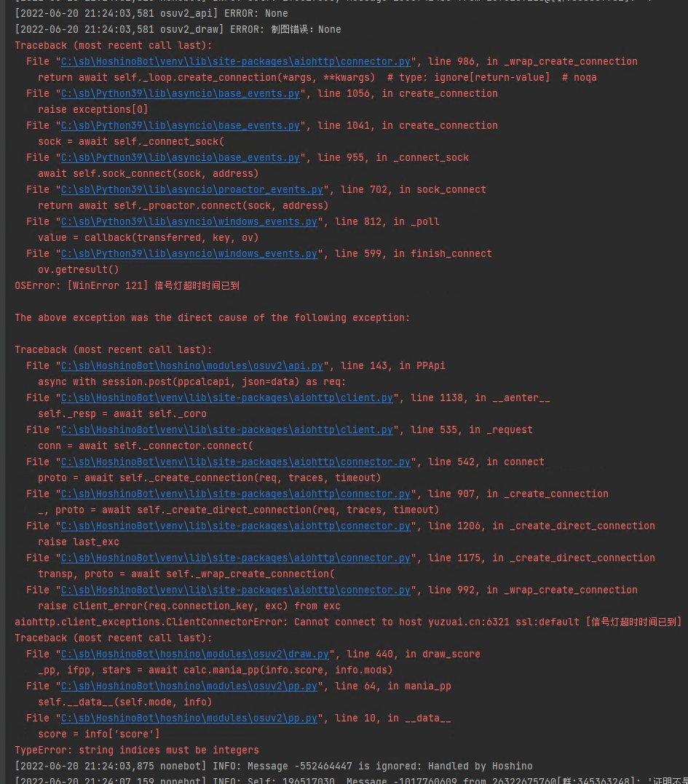The width and height of the screenshot is (688, 784).
Task: Click the 'return await self._proactor.connect' code line
Action: tap(183, 205)
